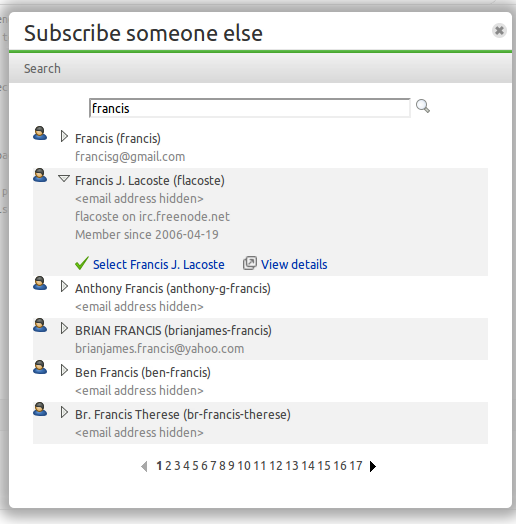
Task: Expand the Ben Francis entry
Action: tap(64, 371)
